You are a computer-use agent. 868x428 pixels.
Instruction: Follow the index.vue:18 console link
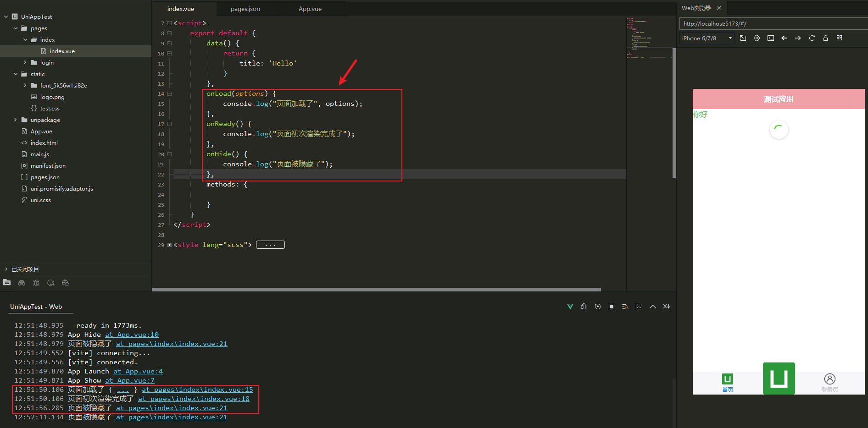194,399
